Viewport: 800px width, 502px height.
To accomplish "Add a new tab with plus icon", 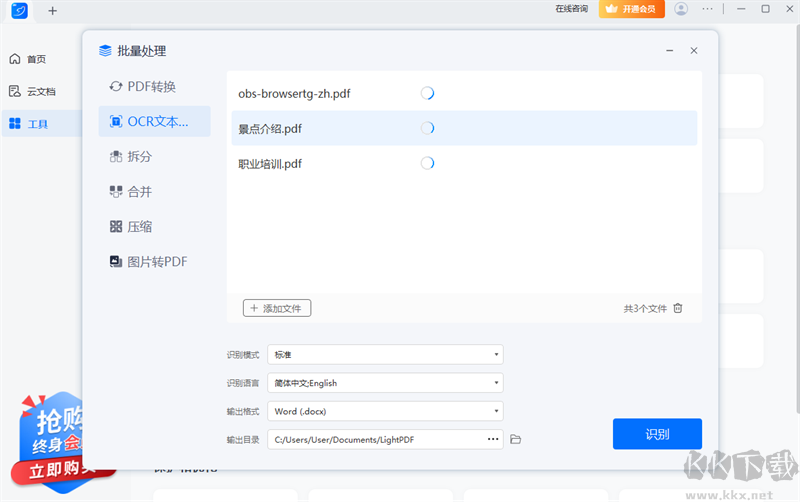I will coord(53,11).
